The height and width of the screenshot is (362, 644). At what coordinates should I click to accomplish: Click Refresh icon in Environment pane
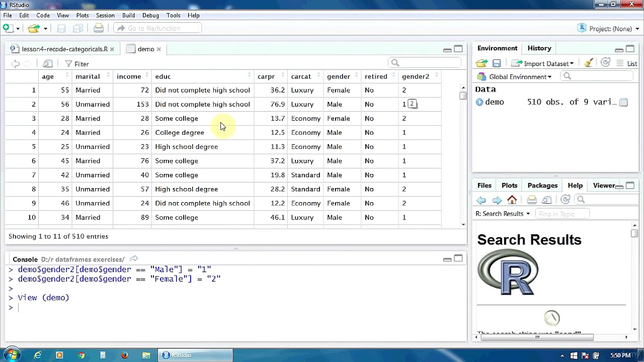(x=606, y=63)
